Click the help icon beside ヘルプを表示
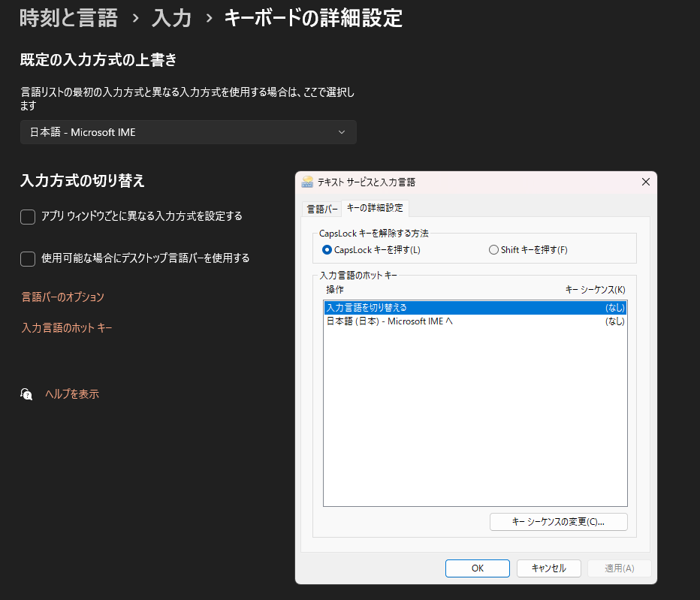 [x=26, y=393]
